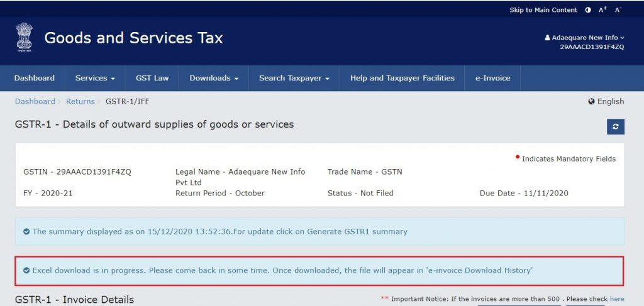Click the 'here' link in Important Notice

point(617,299)
